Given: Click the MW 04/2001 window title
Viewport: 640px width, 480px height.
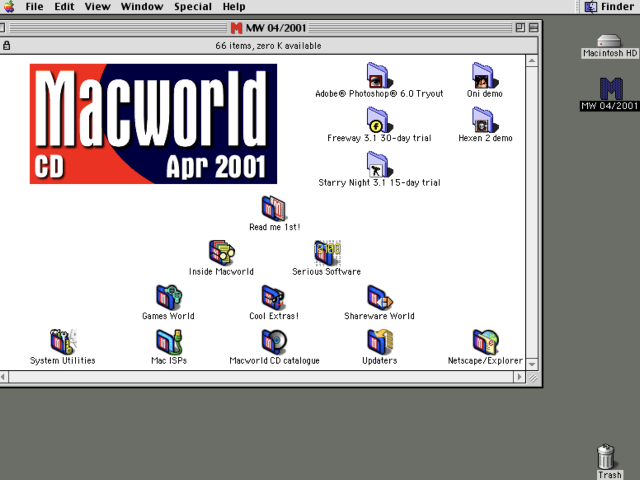Looking at the screenshot, I should coord(276,28).
